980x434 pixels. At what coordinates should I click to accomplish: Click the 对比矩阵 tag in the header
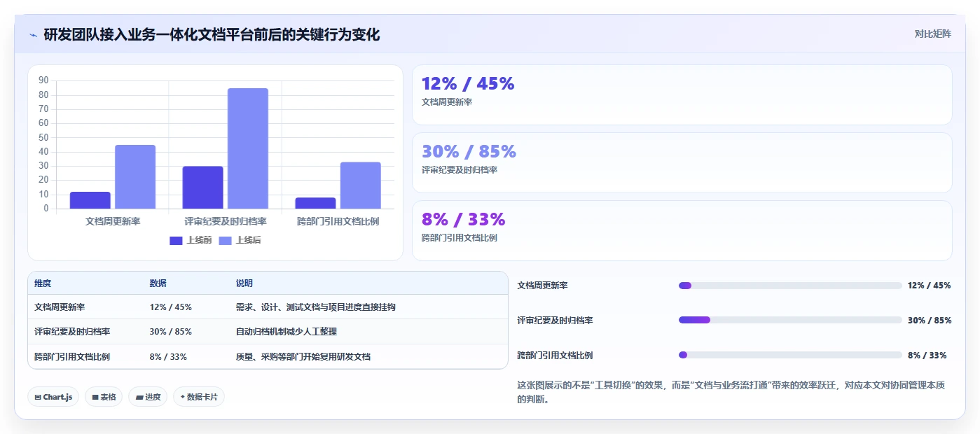pyautogui.click(x=932, y=34)
